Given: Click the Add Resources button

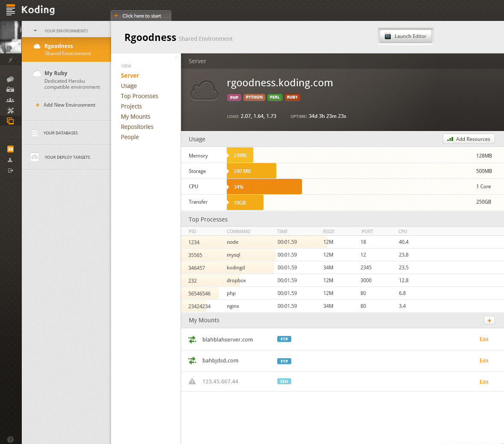Looking at the screenshot, I should click(x=469, y=139).
